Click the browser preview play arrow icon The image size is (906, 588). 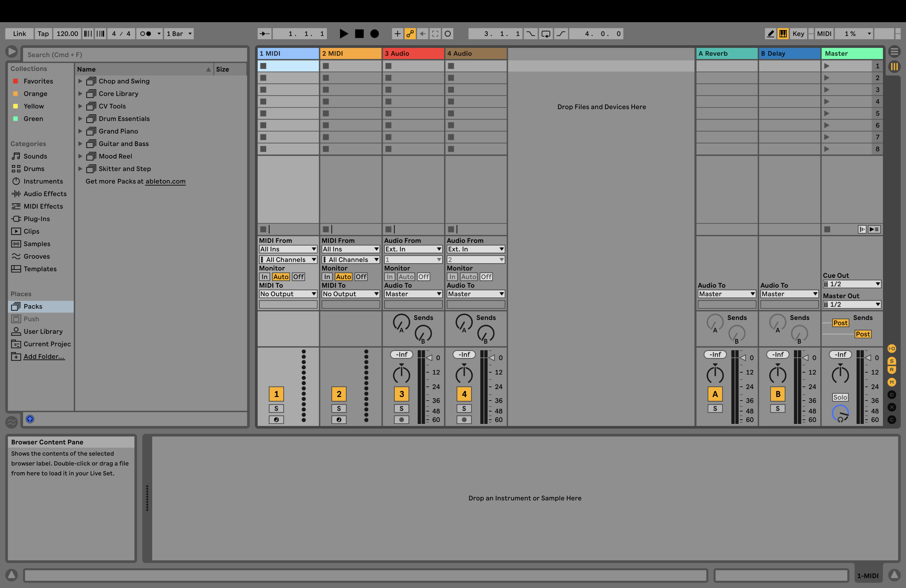11,51
